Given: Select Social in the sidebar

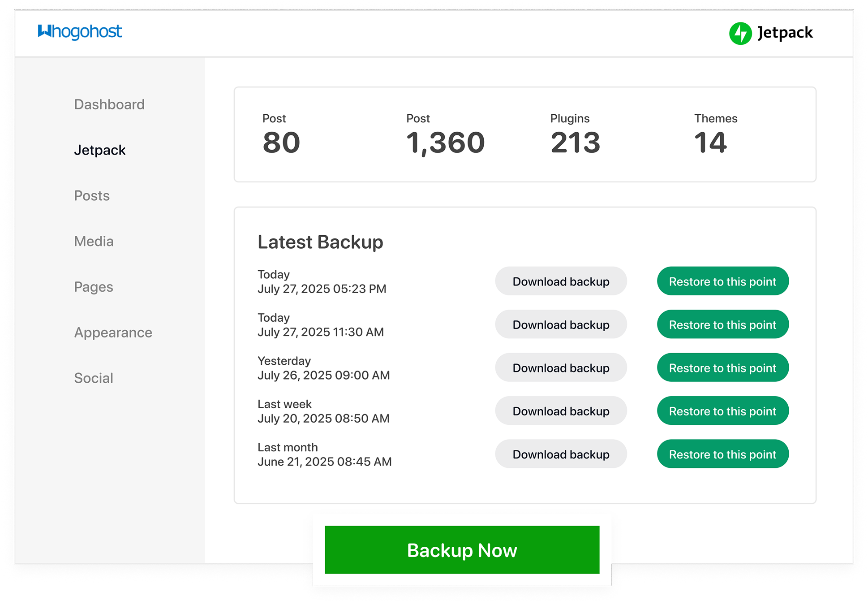Looking at the screenshot, I should coord(94,378).
